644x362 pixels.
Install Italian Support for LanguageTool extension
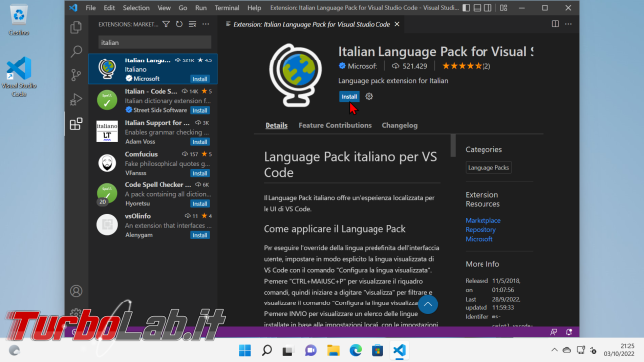point(200,142)
